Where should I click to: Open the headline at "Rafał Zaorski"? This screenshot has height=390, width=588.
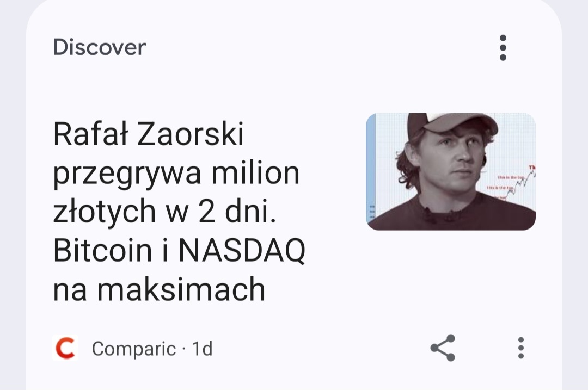coord(148,134)
